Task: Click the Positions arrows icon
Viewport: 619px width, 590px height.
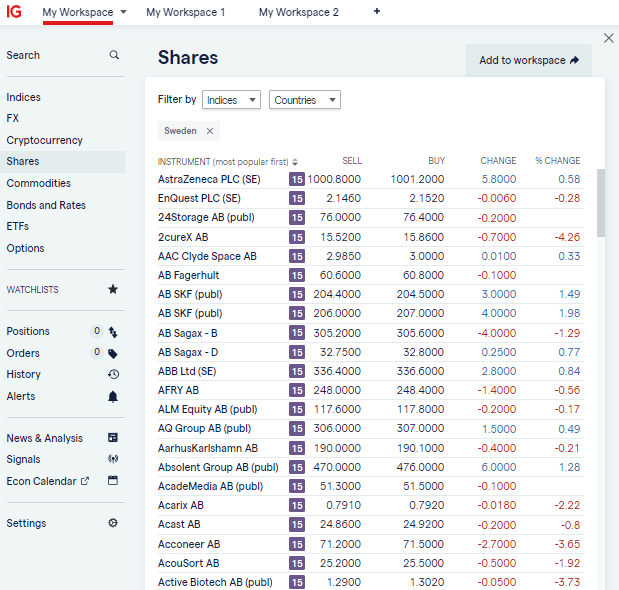Action: [x=113, y=332]
